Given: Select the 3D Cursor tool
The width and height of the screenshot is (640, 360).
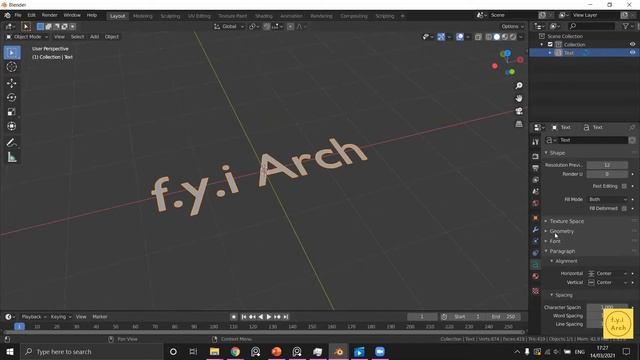Looking at the screenshot, I should pos(11,67).
